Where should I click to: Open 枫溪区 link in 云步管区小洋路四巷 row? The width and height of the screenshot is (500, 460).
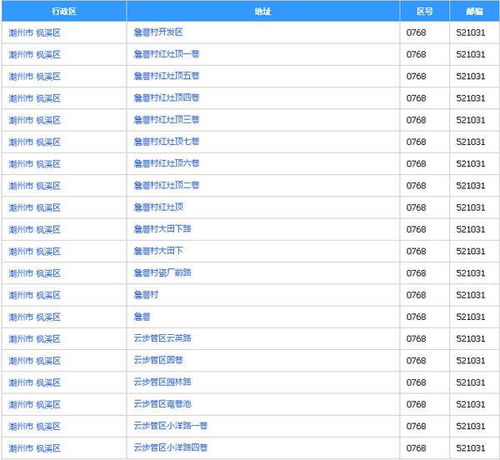[48, 448]
